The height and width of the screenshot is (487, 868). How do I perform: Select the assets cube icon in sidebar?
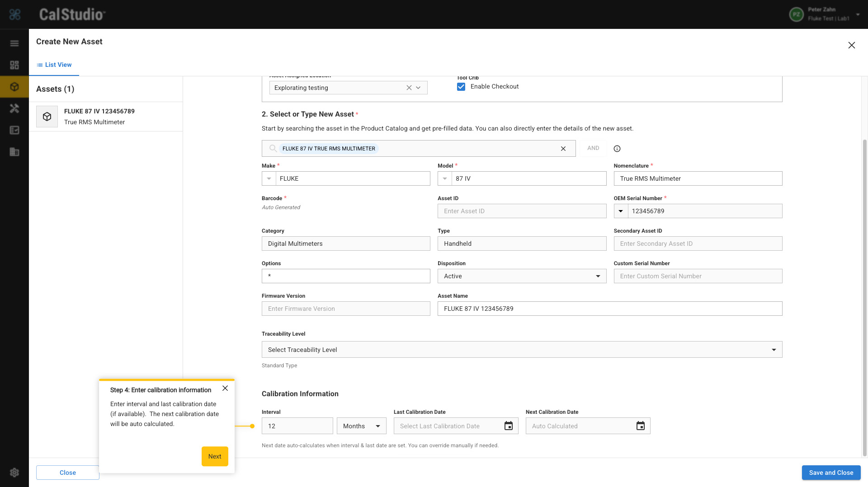tap(14, 87)
